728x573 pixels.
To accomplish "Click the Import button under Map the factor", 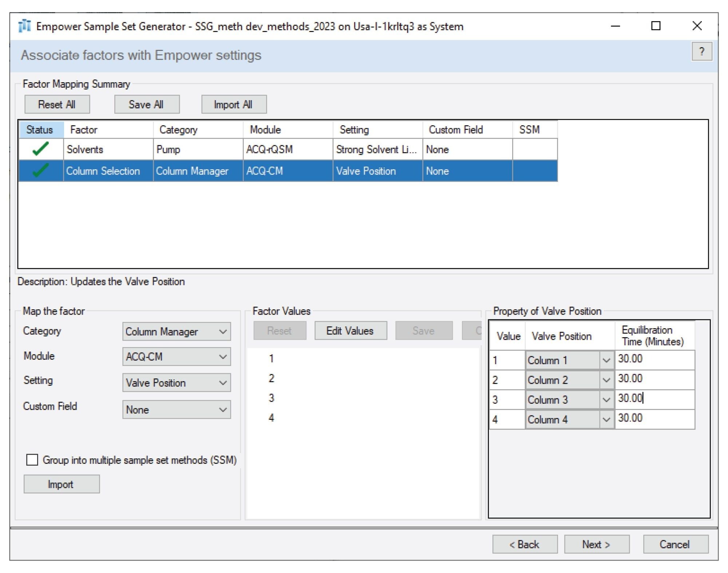I will click(x=62, y=484).
